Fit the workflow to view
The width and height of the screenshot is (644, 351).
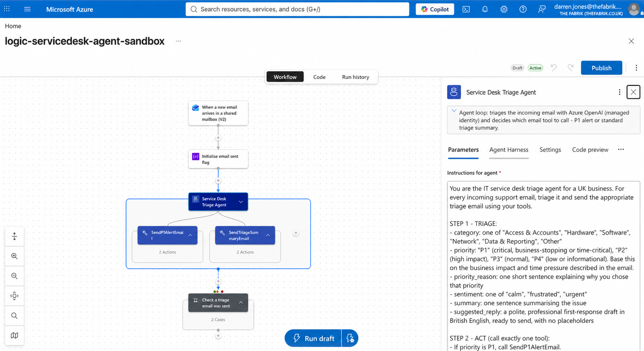(14, 295)
